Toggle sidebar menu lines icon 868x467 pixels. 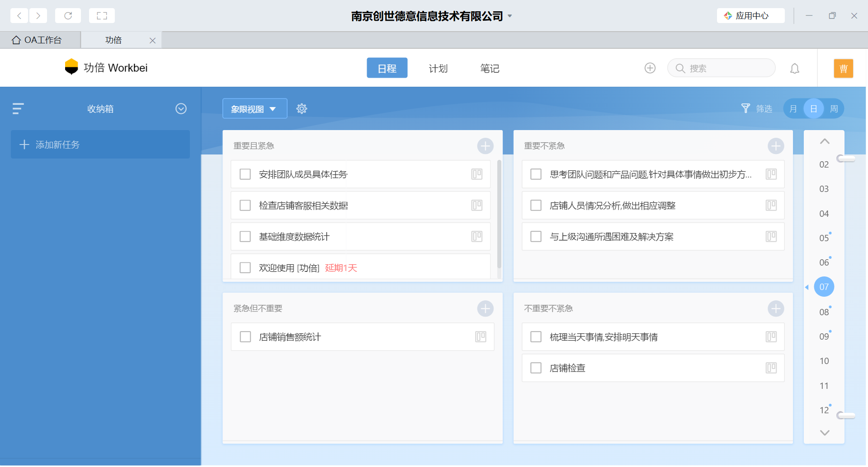pos(18,109)
